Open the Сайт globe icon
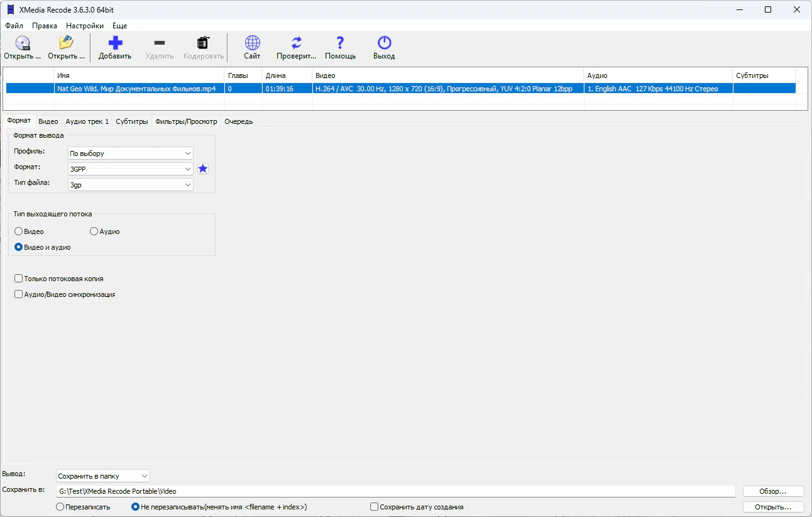Viewport: 812px width, 517px height. [253, 43]
